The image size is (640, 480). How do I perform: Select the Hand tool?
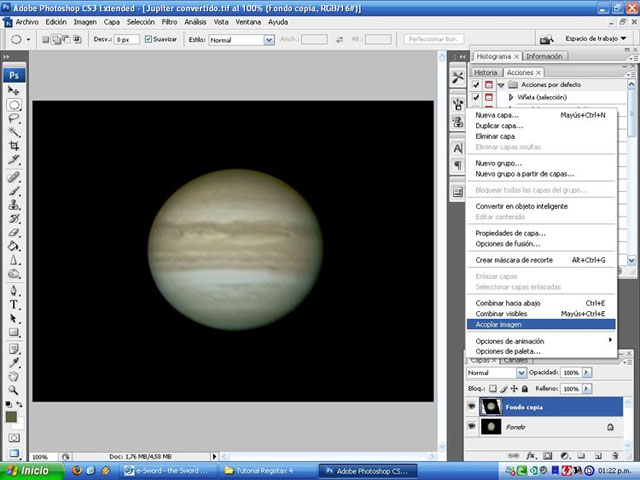(14, 376)
